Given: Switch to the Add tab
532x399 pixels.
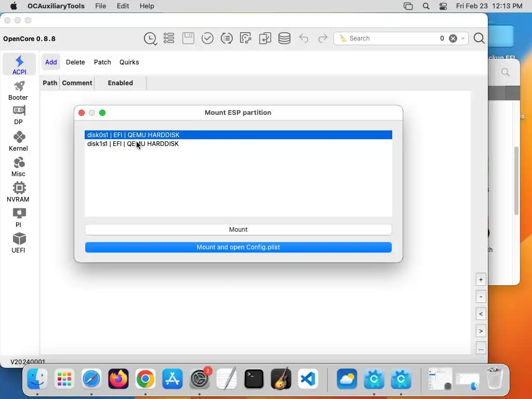Looking at the screenshot, I should [51, 62].
